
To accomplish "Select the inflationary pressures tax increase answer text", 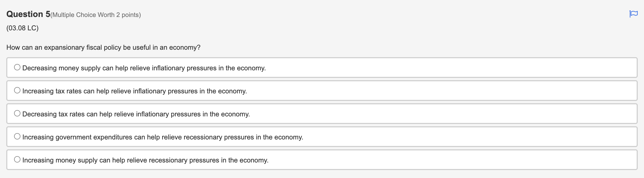I will pos(135,91).
